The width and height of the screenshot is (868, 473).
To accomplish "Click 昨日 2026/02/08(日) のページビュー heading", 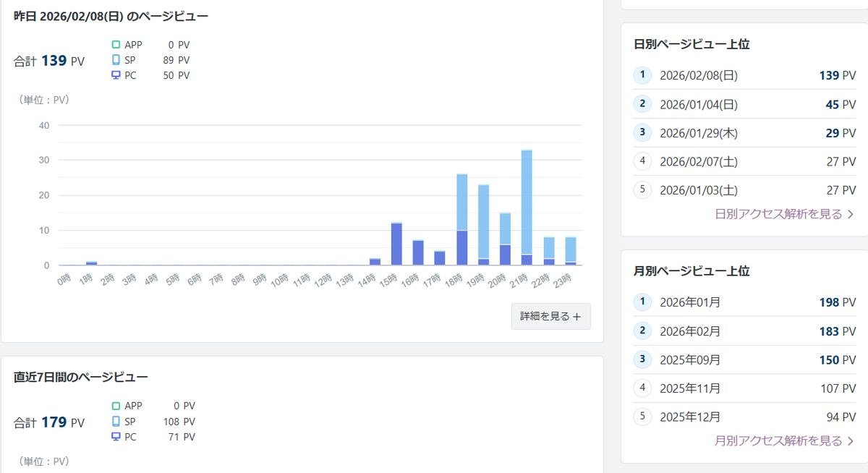I will click(111, 15).
